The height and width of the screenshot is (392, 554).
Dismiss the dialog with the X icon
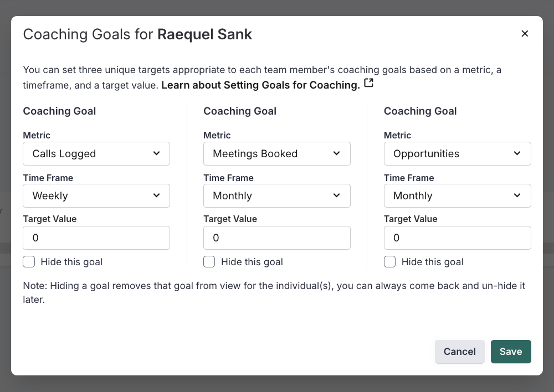click(x=525, y=33)
